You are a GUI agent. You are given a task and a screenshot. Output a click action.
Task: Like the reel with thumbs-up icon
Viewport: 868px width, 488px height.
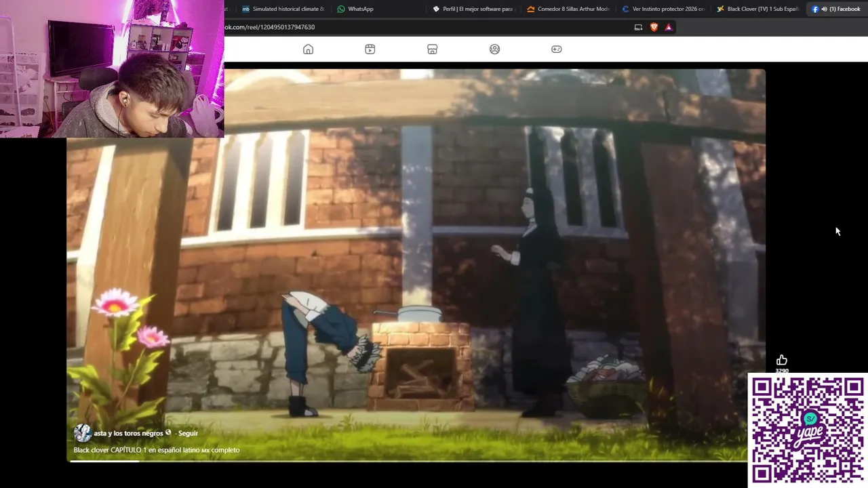click(x=782, y=360)
